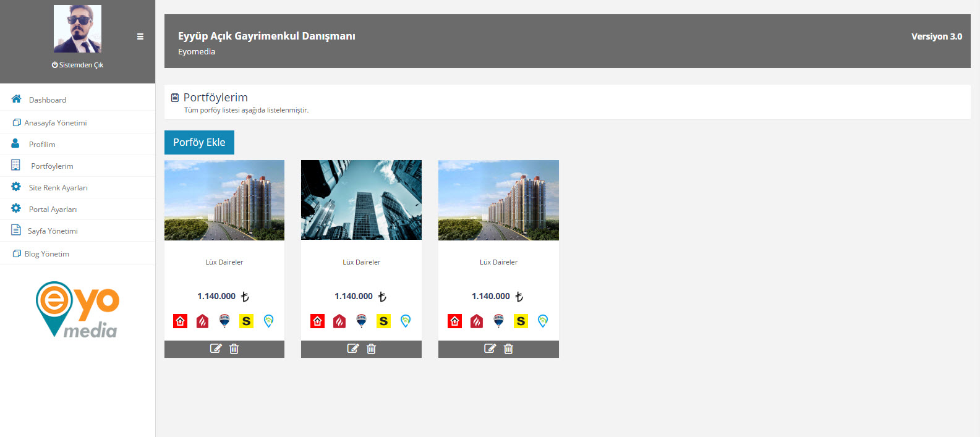Click the Profilim person icon
This screenshot has width=980, height=437.
point(15,143)
